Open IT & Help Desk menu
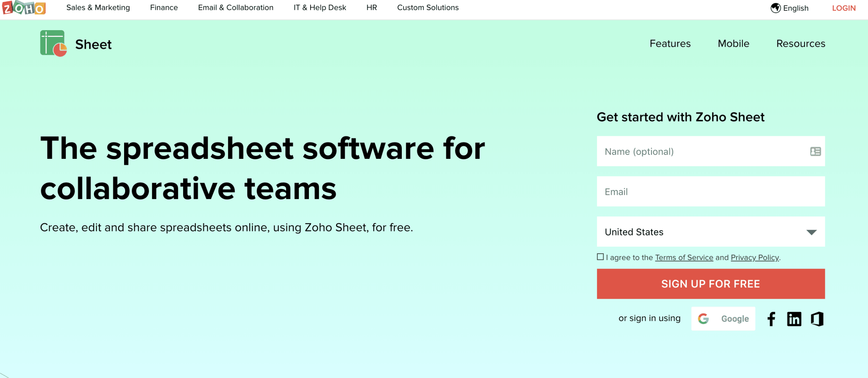This screenshot has width=868, height=378. [x=320, y=7]
